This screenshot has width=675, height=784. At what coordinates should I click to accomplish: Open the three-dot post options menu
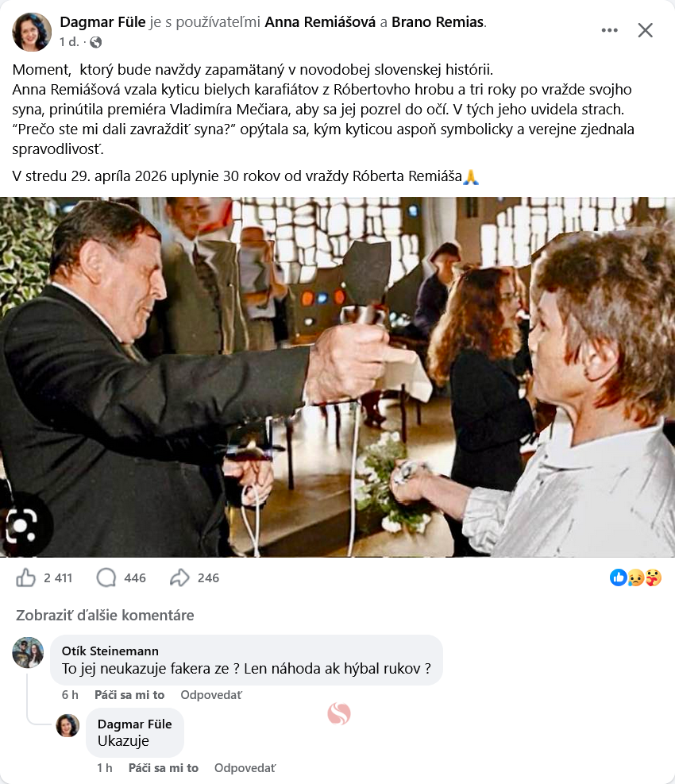pyautogui.click(x=610, y=30)
